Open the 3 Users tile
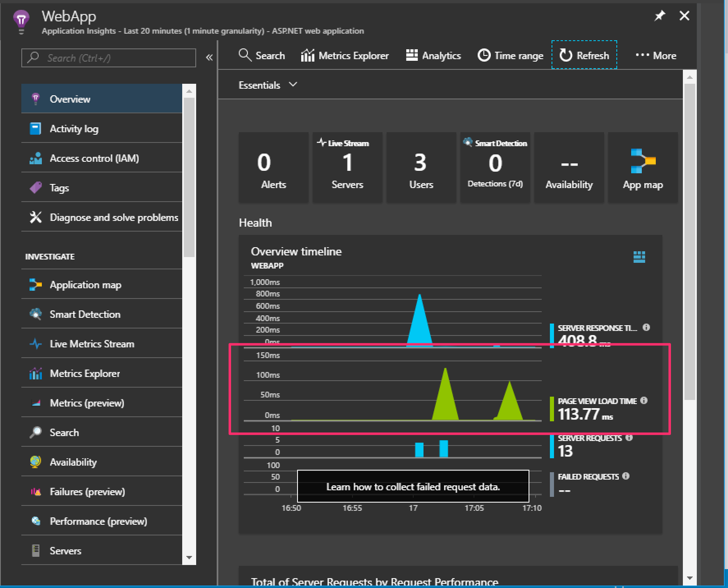Viewport: 728px width, 588px height. (421, 167)
